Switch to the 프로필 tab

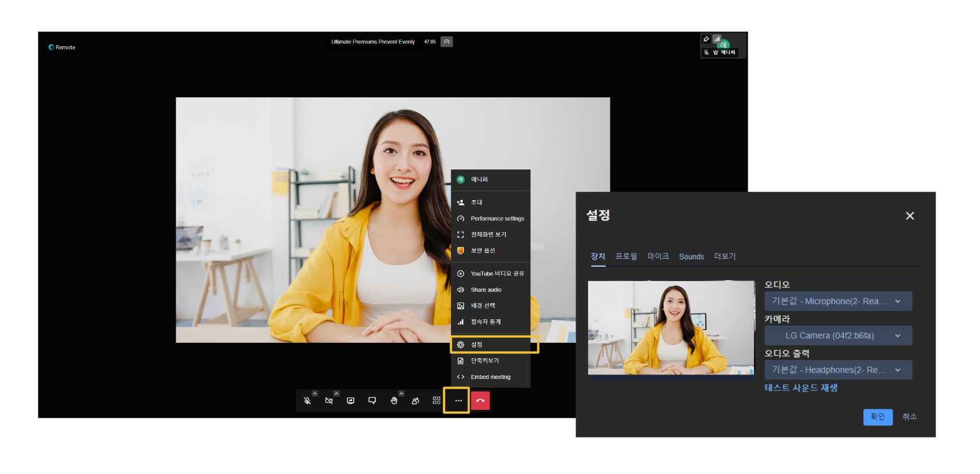pos(626,256)
